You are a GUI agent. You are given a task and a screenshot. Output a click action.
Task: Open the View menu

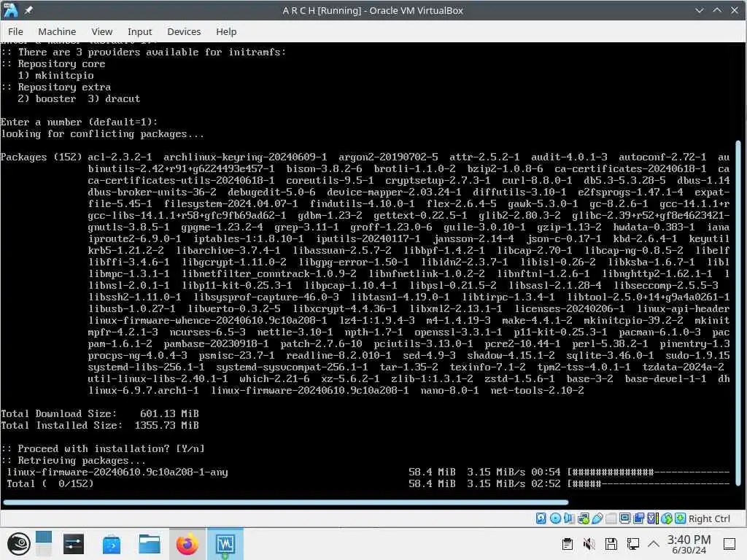pyautogui.click(x=102, y=31)
